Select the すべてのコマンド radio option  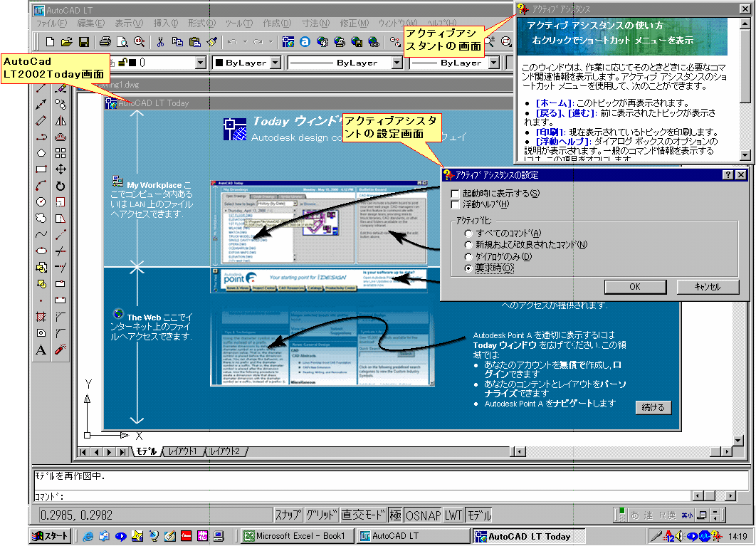pos(468,233)
